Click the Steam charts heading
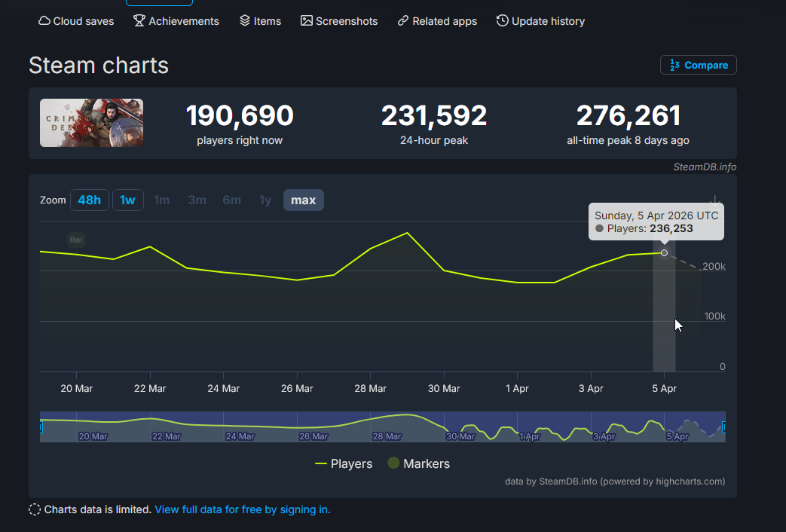The width and height of the screenshot is (786, 532). coord(99,66)
